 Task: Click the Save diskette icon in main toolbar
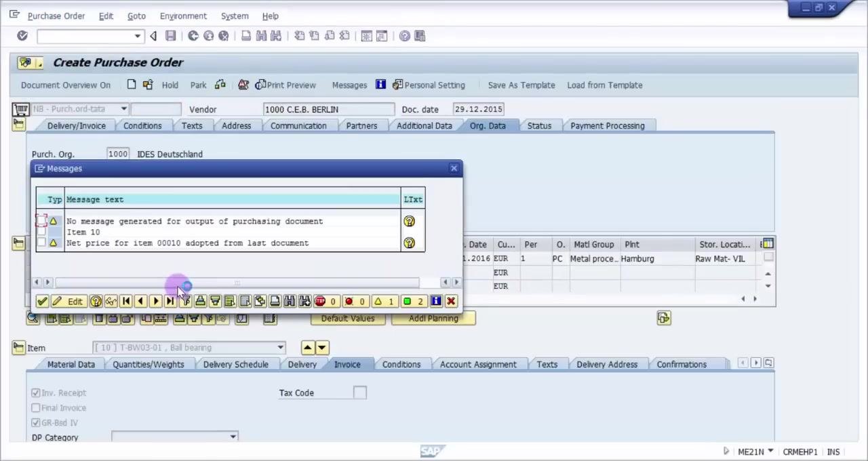coord(171,36)
